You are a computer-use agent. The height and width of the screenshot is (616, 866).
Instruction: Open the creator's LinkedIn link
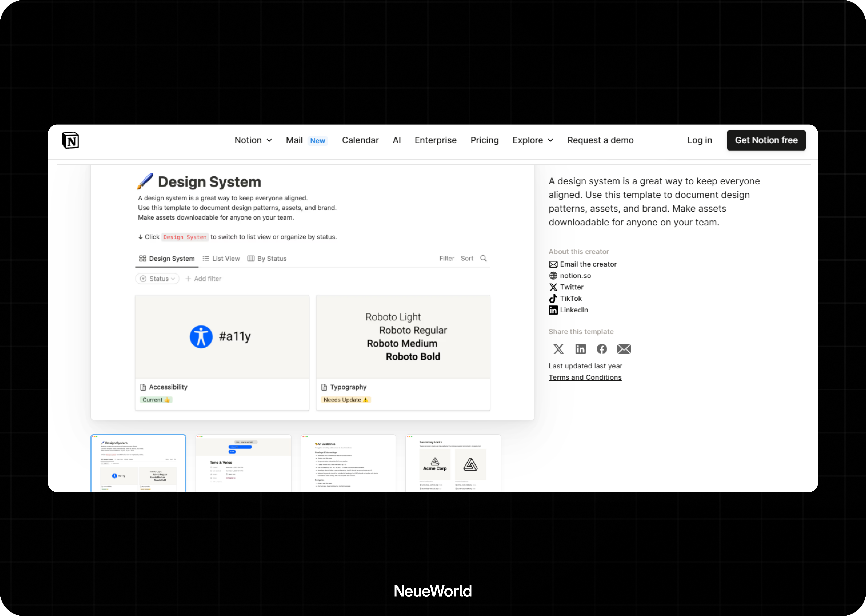(x=574, y=310)
